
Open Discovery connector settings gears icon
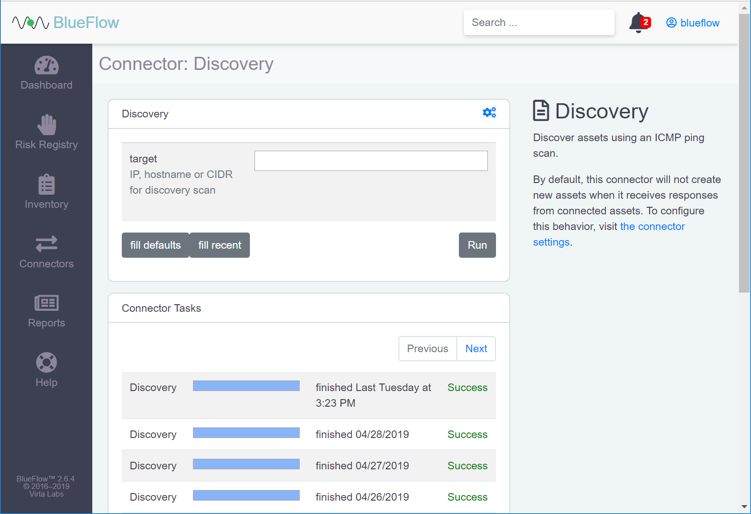pyautogui.click(x=489, y=113)
